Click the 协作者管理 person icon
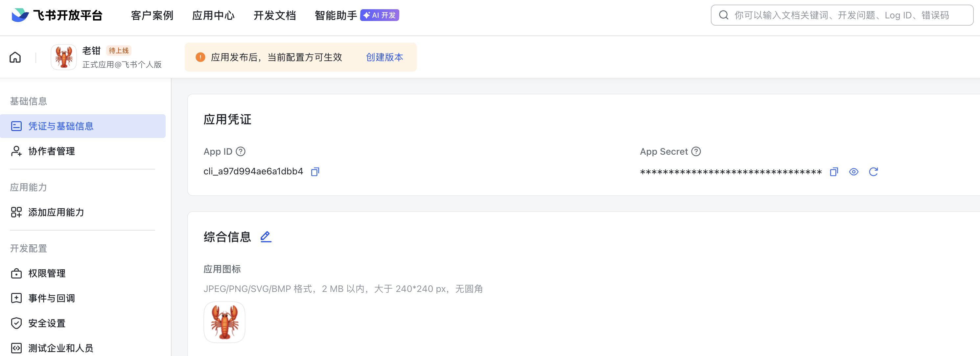 (x=16, y=151)
